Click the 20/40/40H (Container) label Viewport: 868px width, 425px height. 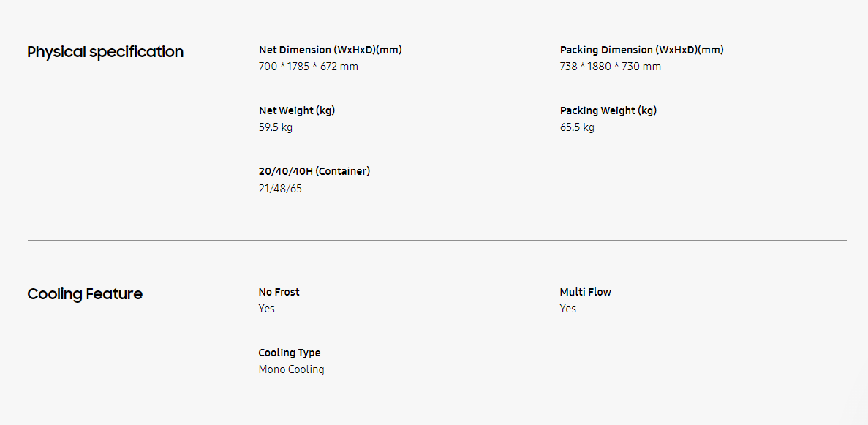pos(314,171)
